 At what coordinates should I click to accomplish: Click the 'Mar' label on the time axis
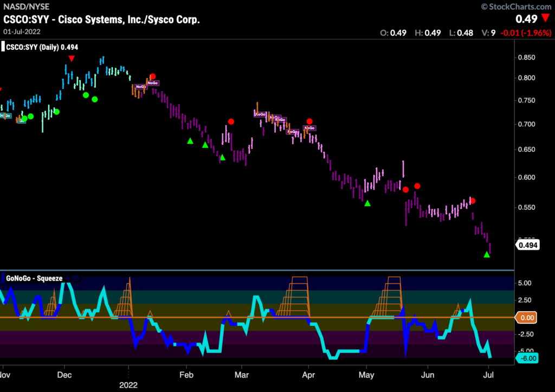click(242, 375)
